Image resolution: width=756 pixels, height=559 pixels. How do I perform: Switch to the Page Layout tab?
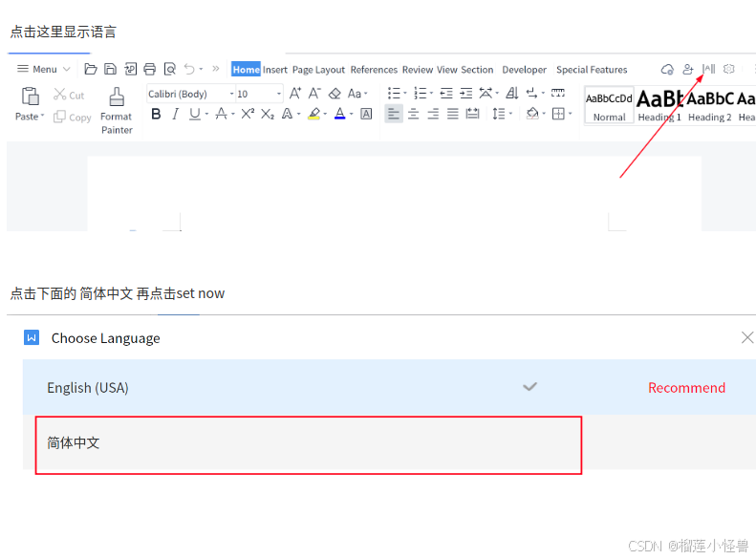318,70
